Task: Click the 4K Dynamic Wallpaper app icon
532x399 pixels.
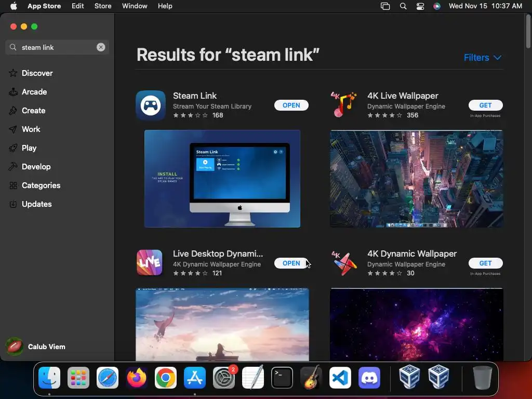Action: tap(344, 263)
